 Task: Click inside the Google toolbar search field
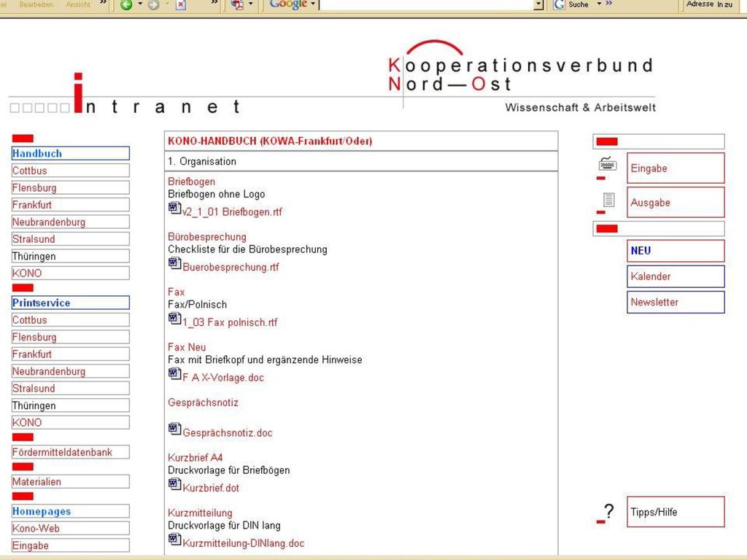[x=427, y=5]
